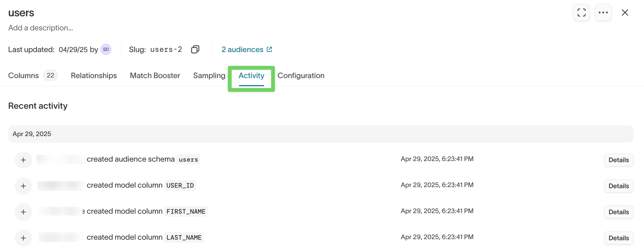View Details for the audience schema creation
Viewport: 644px width, 250px height.
[x=618, y=160]
